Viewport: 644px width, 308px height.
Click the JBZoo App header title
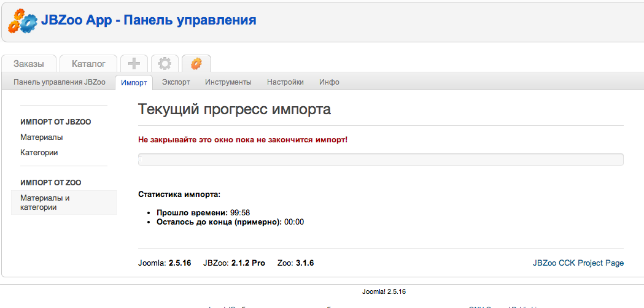pyautogui.click(x=149, y=20)
